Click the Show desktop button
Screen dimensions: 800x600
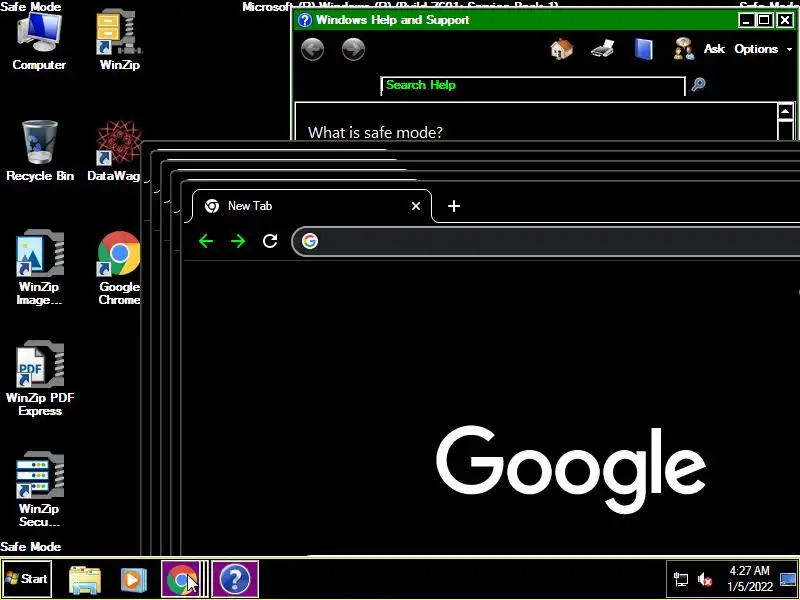click(x=788, y=579)
